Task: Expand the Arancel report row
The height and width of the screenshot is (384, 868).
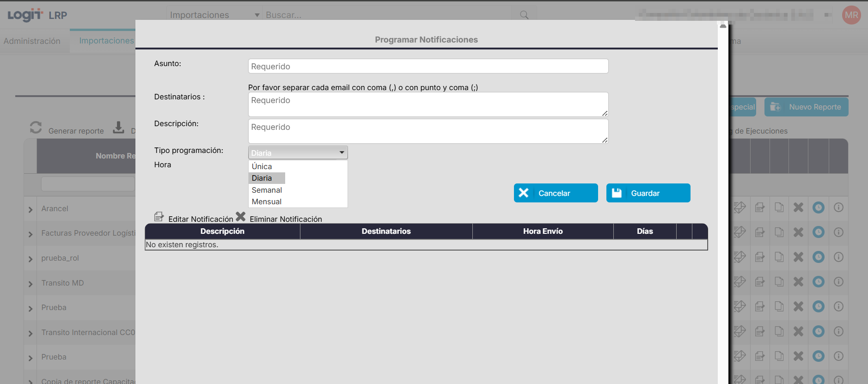Action: tap(31, 209)
